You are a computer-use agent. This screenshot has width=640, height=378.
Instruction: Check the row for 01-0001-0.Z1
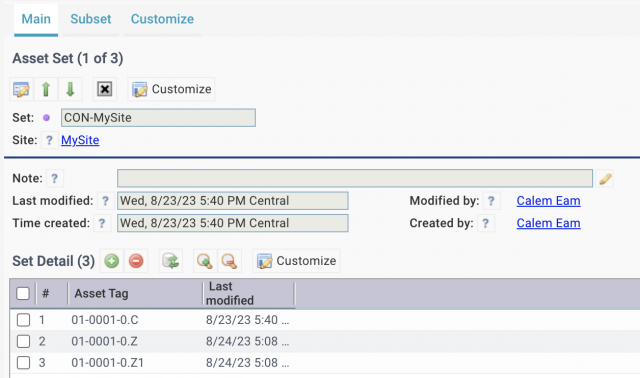pyautogui.click(x=23, y=362)
